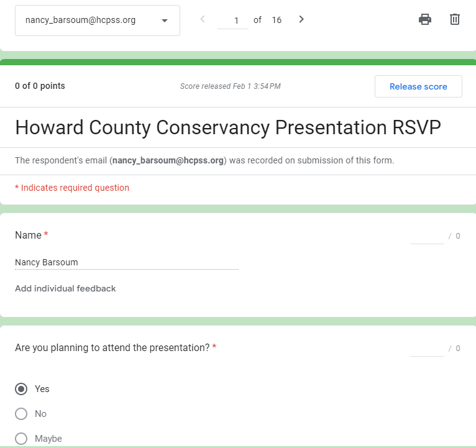This screenshot has width=476, height=448.
Task: Go to the previous response arrow
Action: 203,19
